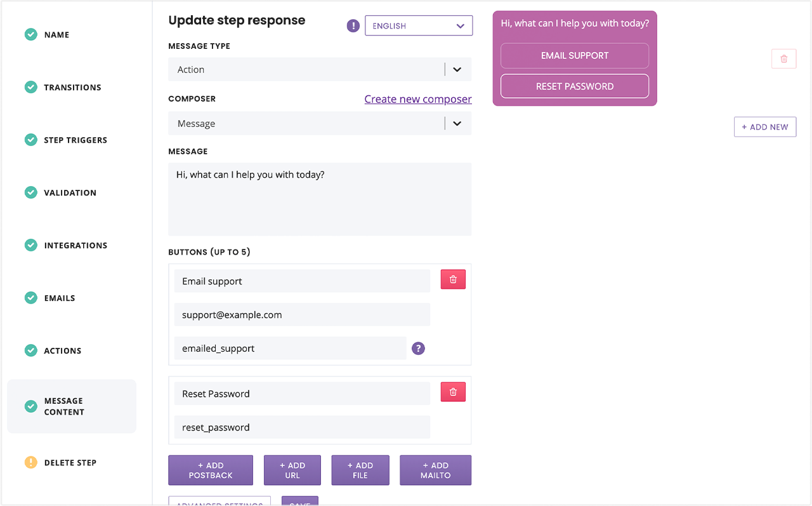812x506 pixels.
Task: Click the Add Postback button
Action: click(x=211, y=470)
